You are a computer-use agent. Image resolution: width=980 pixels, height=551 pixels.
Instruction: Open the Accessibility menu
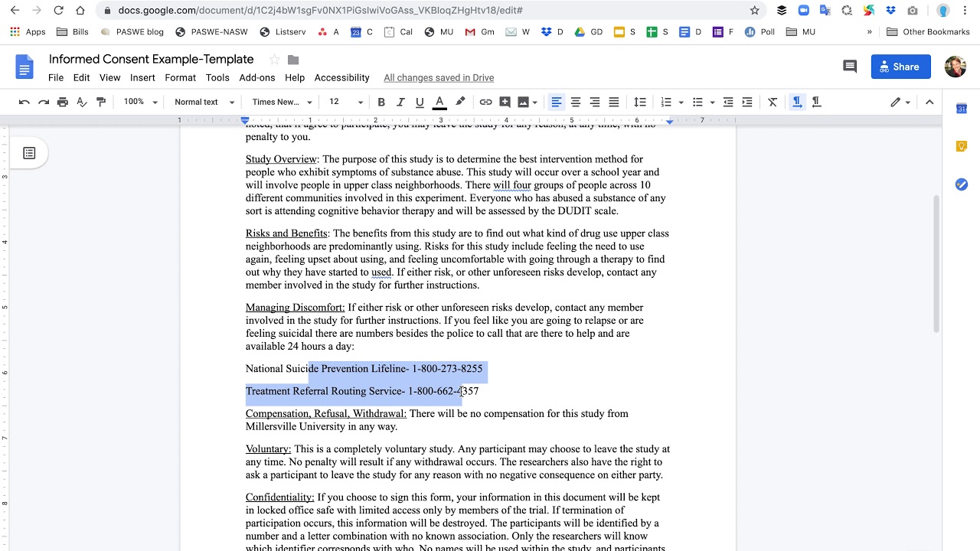pos(341,77)
